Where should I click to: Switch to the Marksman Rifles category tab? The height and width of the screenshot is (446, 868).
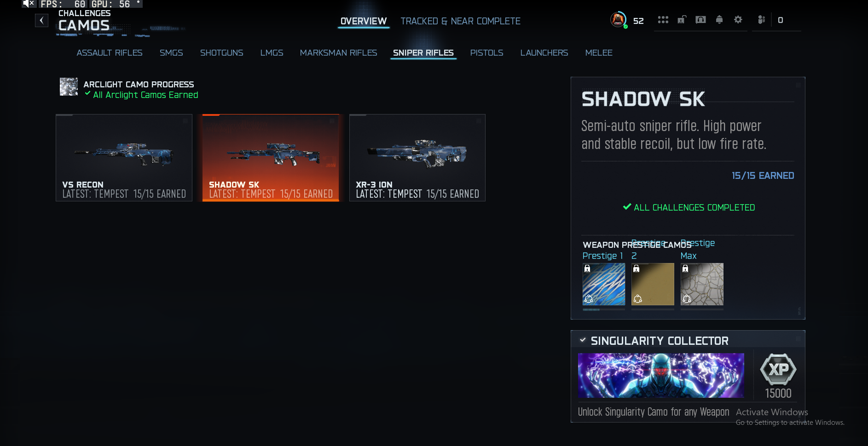coord(338,53)
